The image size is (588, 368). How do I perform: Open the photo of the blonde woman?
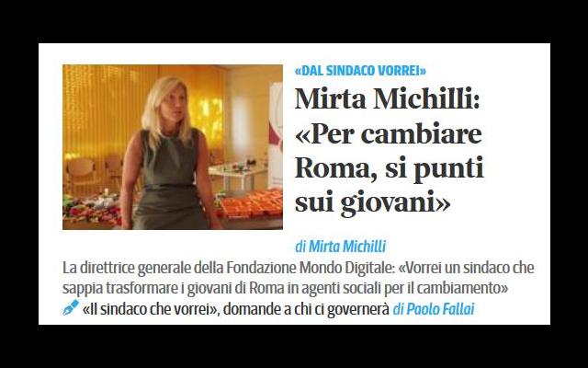click(x=173, y=147)
